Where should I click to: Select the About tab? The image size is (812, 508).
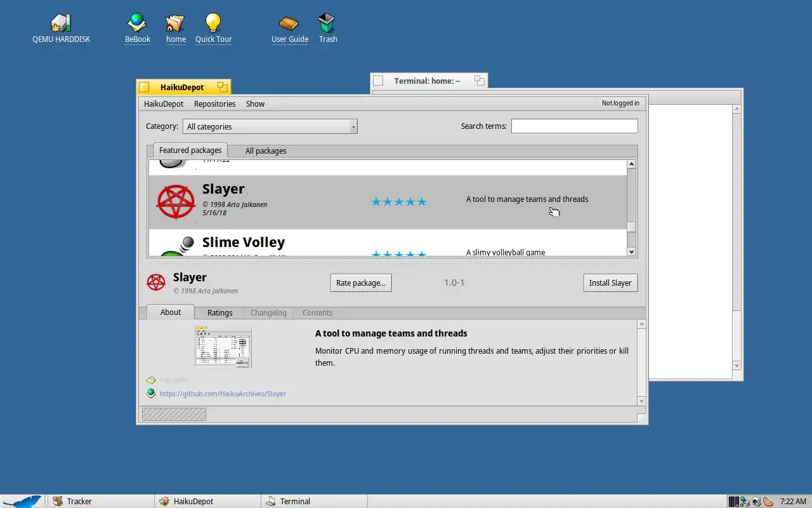click(x=171, y=312)
